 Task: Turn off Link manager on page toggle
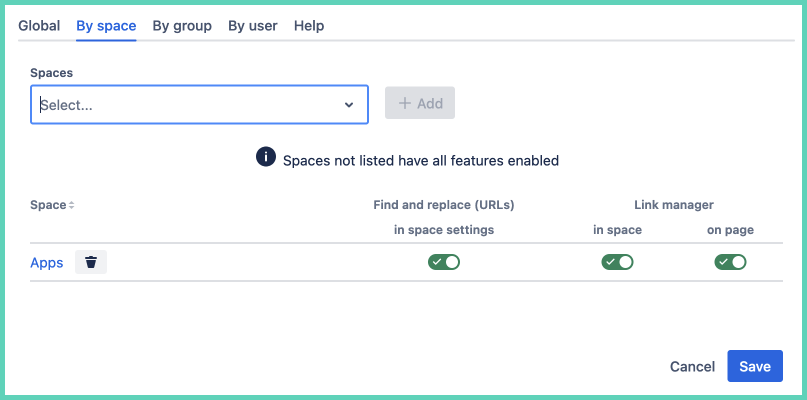pos(730,262)
